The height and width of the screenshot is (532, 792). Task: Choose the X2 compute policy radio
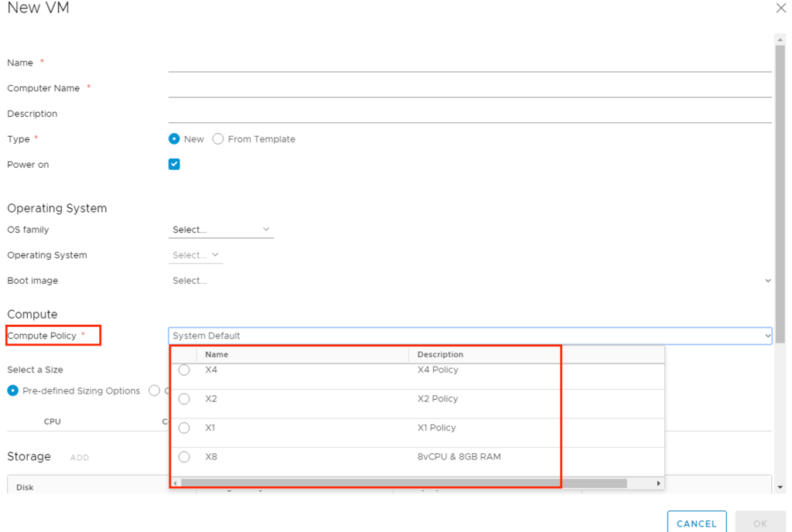click(x=184, y=399)
